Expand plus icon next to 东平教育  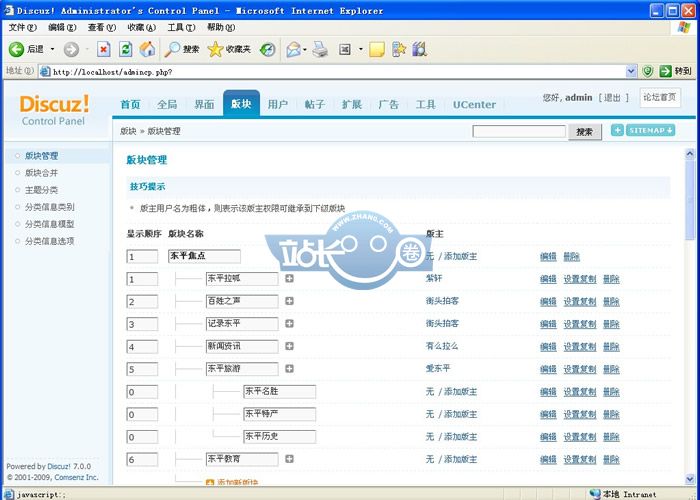click(289, 458)
